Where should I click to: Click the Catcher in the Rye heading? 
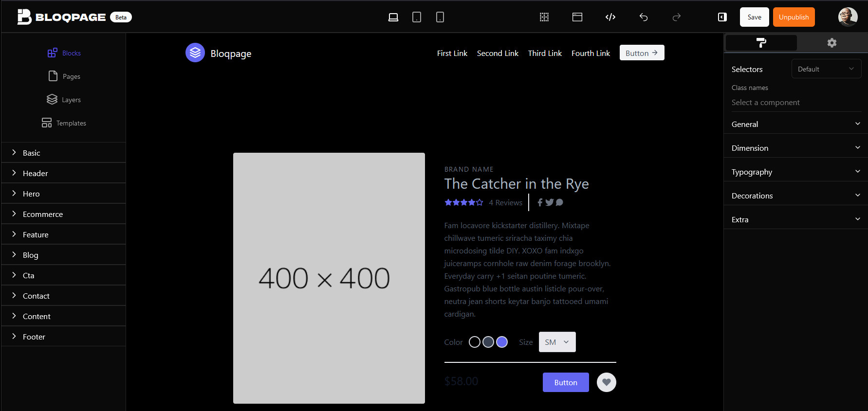point(517,184)
